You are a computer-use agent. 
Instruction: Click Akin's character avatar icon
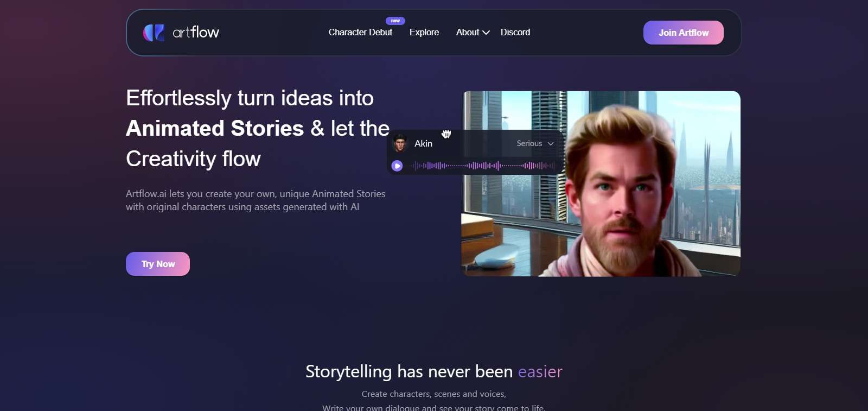[x=400, y=143]
